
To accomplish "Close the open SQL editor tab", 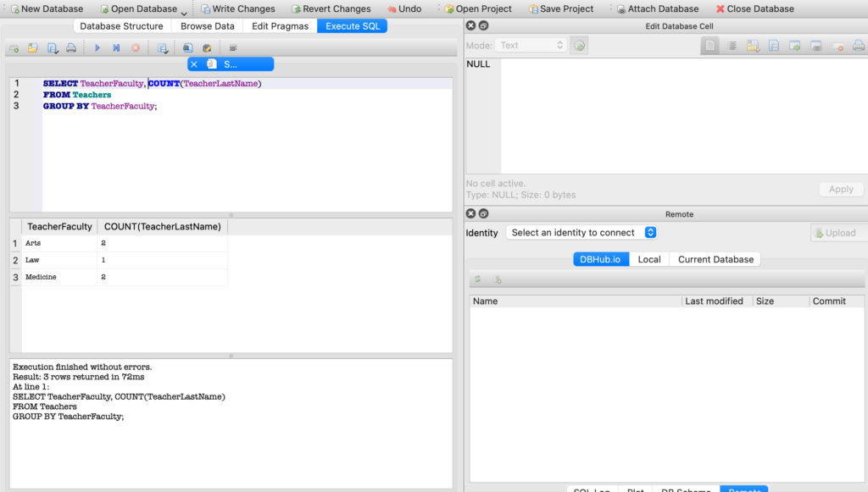I will [x=194, y=64].
